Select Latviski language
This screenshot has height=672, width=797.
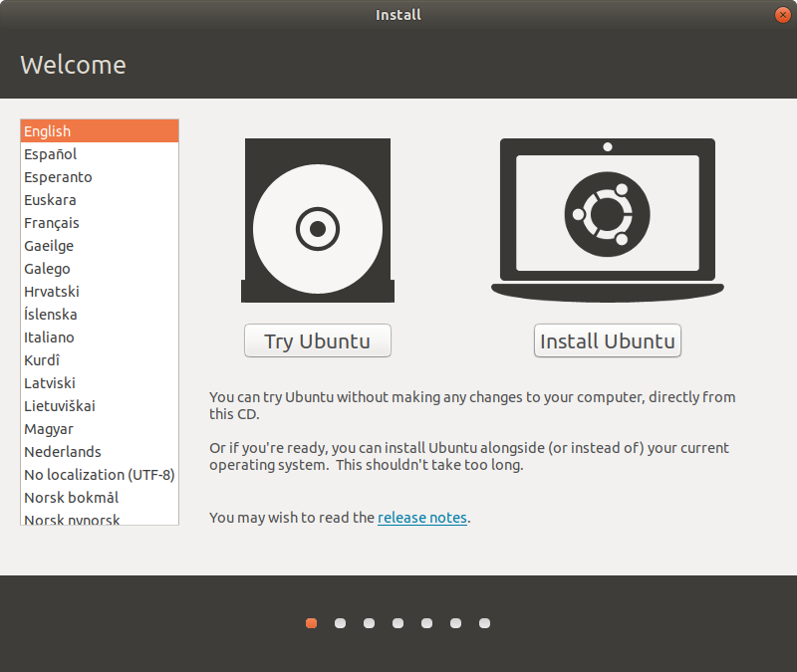tap(100, 382)
